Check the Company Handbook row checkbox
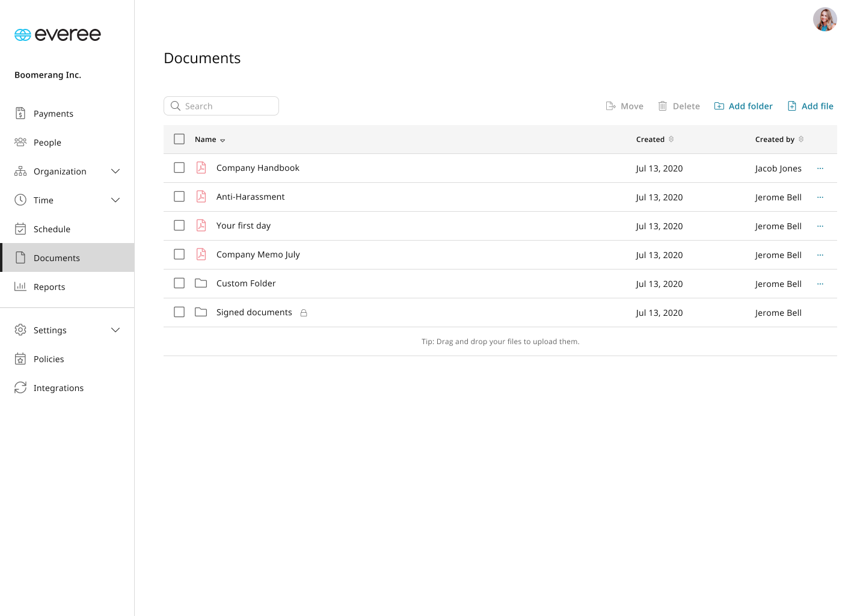This screenshot has width=866, height=616. [x=179, y=168]
